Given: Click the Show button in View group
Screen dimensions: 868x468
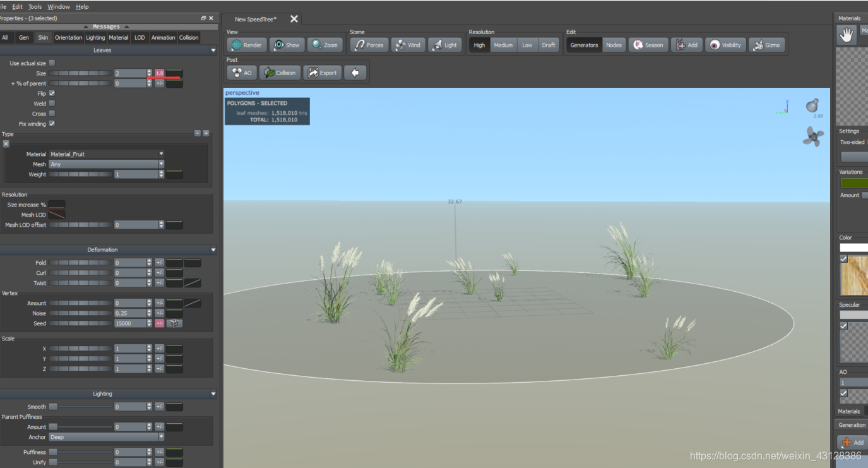Looking at the screenshot, I should pyautogui.click(x=287, y=45).
